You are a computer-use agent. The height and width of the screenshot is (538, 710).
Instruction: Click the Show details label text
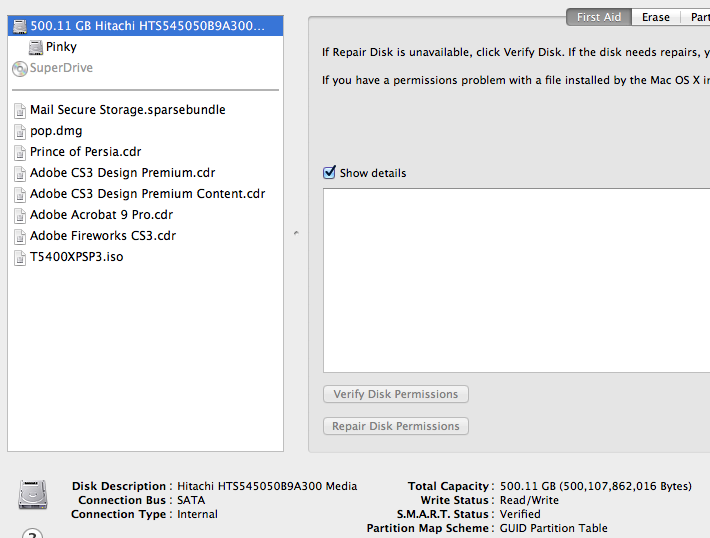point(373,173)
